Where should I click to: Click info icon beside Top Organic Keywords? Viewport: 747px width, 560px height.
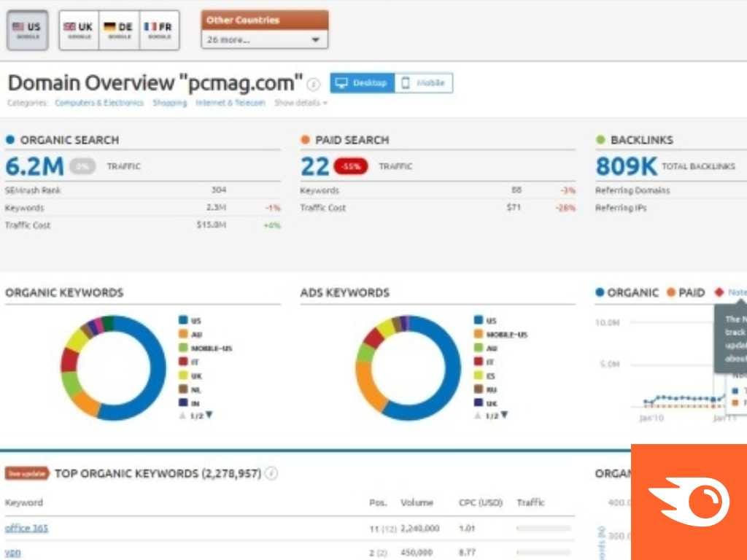click(271, 473)
